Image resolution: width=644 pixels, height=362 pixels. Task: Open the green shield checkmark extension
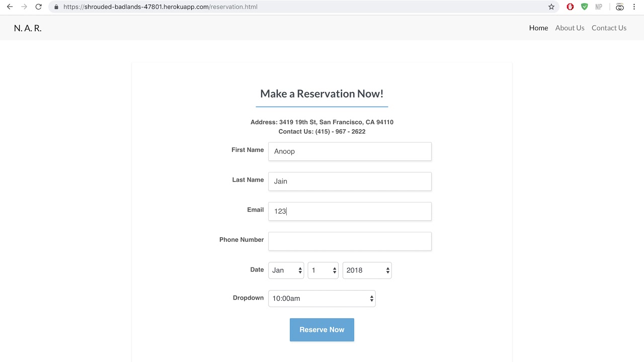(x=584, y=7)
